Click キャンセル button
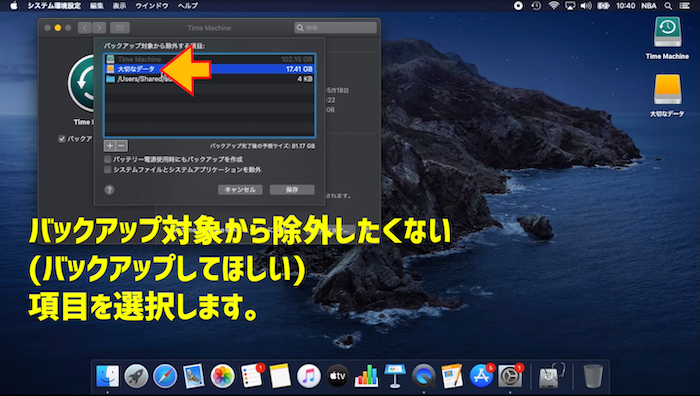Screen dimensions: 700x396 point(240,190)
